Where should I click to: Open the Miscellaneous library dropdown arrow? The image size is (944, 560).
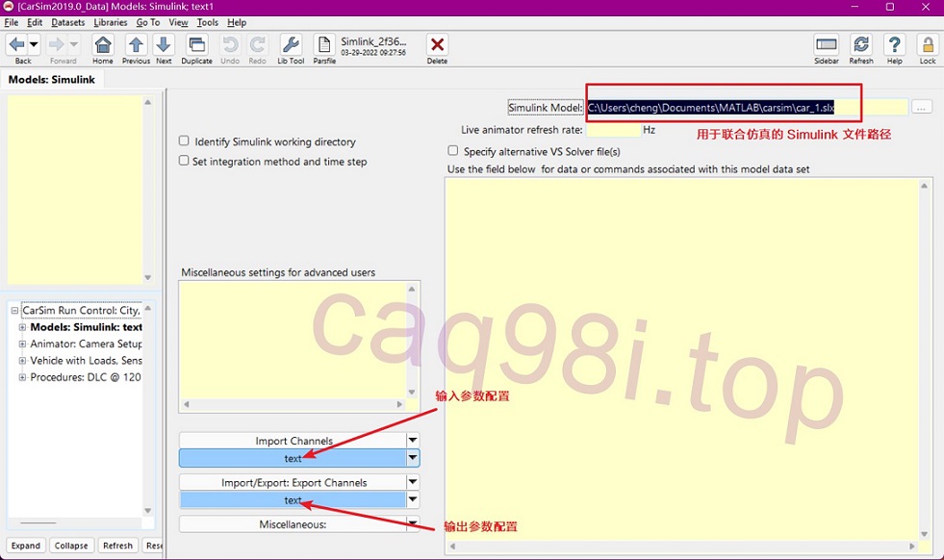tap(413, 523)
